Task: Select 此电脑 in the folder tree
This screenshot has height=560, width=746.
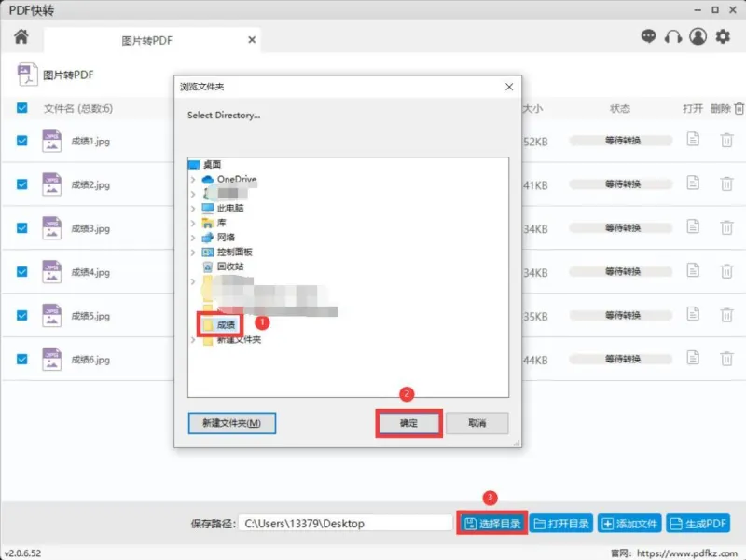Action: coord(230,208)
